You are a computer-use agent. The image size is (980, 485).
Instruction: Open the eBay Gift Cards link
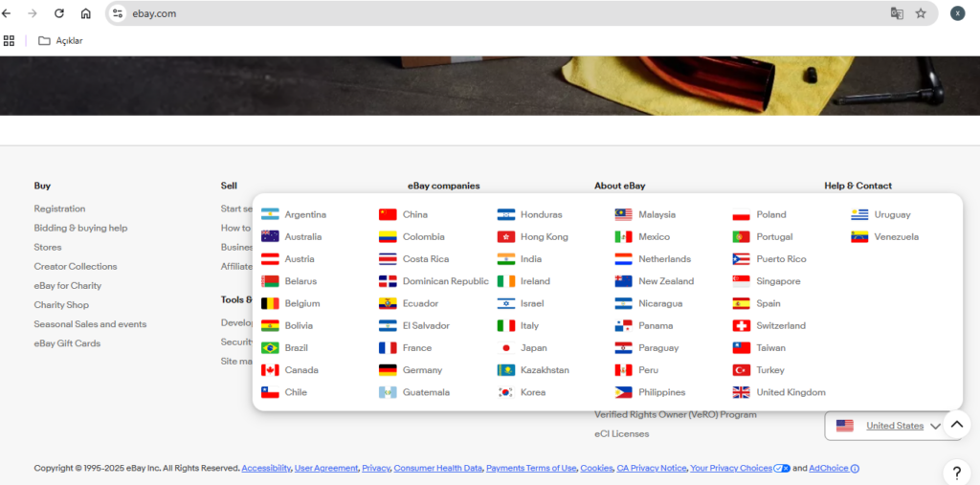68,343
